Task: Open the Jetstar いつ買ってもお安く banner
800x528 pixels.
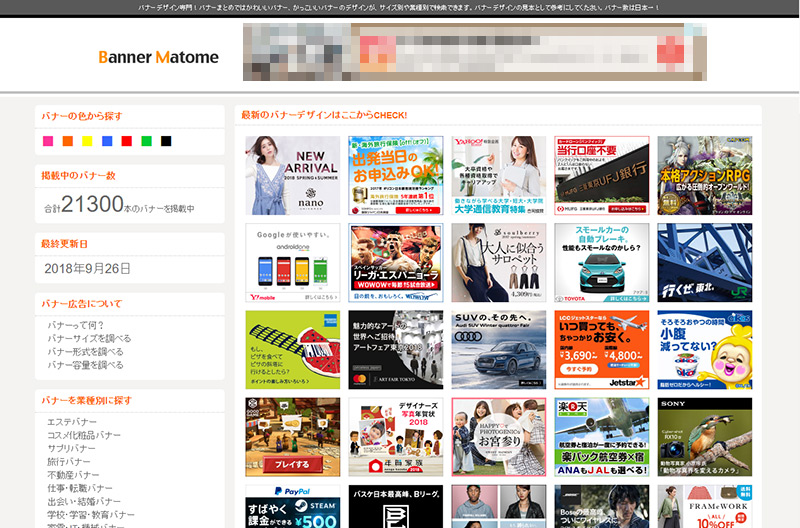Action: (x=602, y=350)
